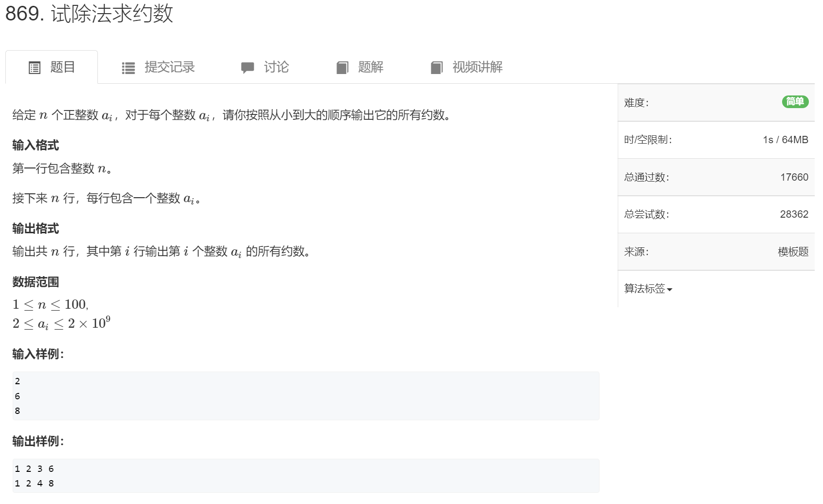Click the output sample code block

click(302, 476)
